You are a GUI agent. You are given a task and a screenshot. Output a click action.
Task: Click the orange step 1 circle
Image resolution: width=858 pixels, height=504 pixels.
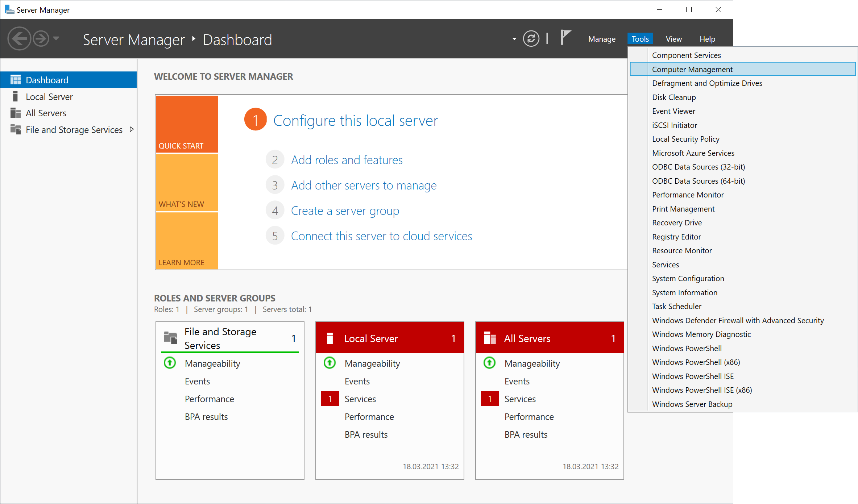[x=256, y=120]
